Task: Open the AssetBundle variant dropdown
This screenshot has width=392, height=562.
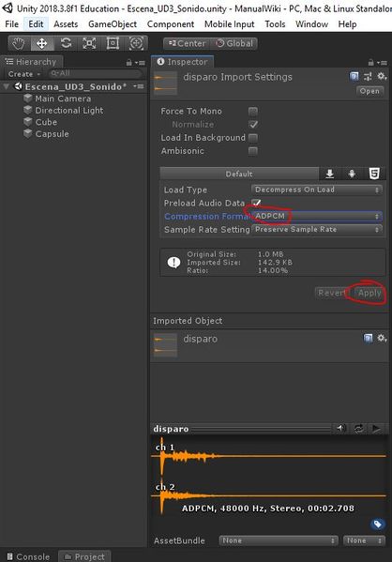Action: [x=364, y=540]
